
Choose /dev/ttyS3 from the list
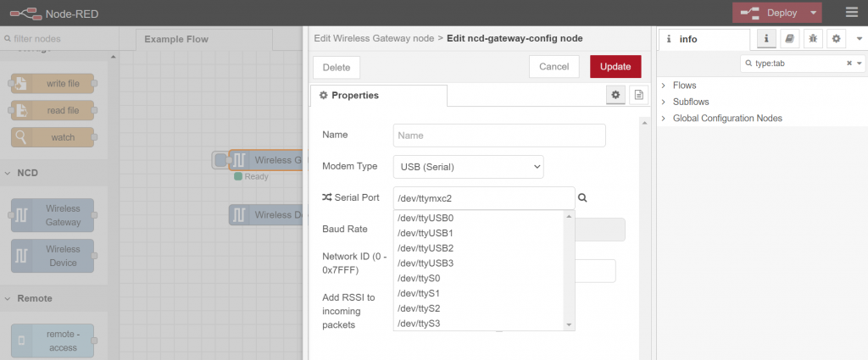pos(480,323)
